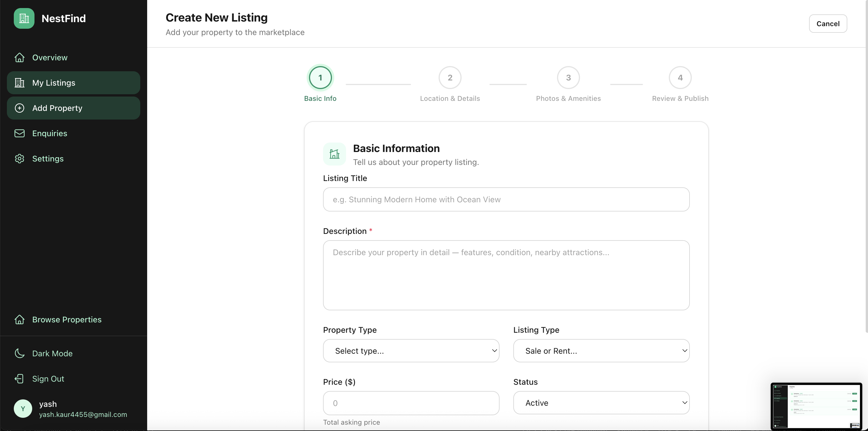Open the Sale or Rent listing dropdown
The width and height of the screenshot is (868, 431).
tap(601, 351)
